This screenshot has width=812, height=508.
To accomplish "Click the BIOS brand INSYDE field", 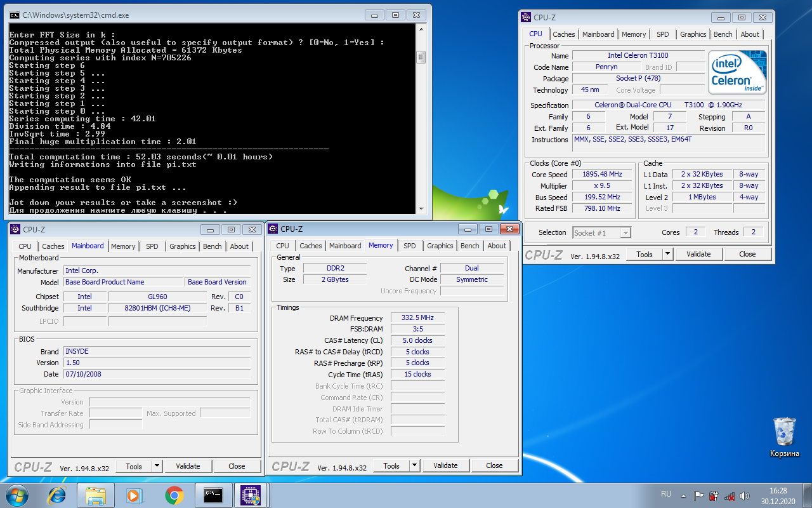I will click(157, 351).
